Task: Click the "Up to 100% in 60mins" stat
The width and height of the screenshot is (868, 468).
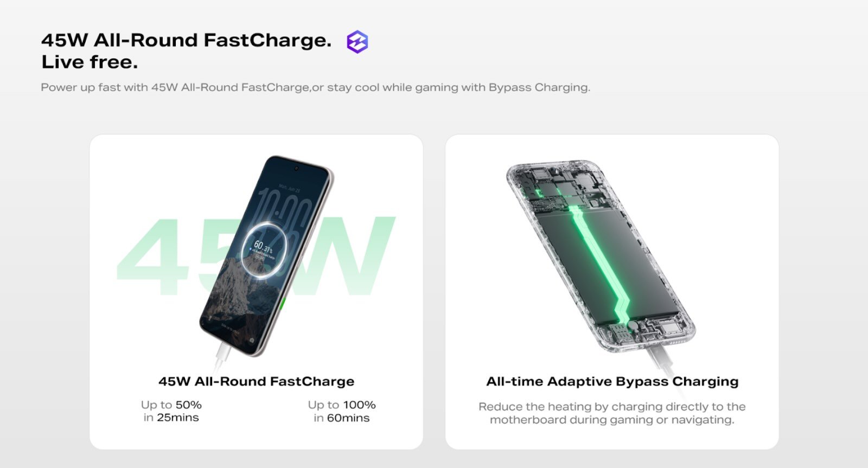Action: point(341,411)
